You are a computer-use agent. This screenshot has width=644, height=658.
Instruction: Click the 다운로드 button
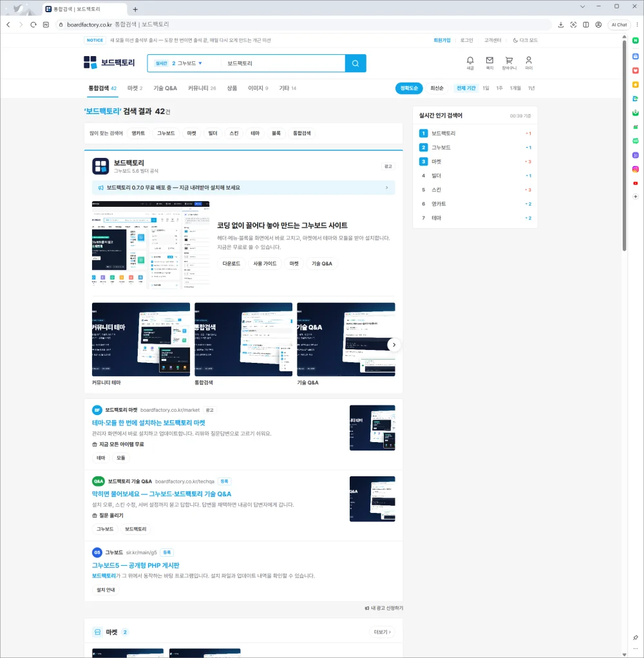pyautogui.click(x=231, y=264)
